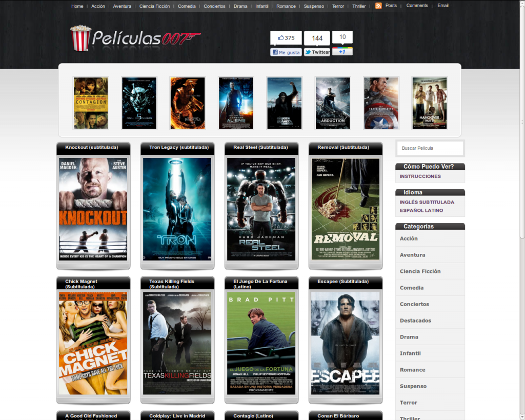Open Terror in the Categorías sidebar

coord(409,403)
